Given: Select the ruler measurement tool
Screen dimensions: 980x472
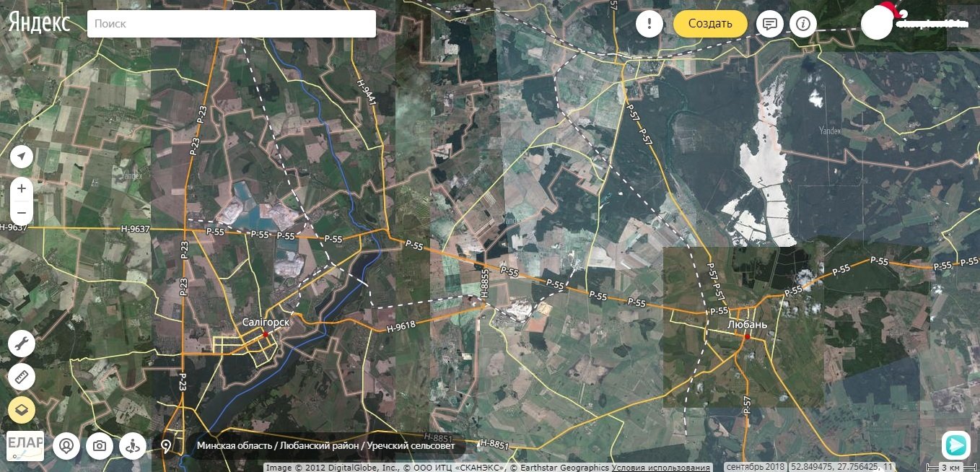Looking at the screenshot, I should point(22,377).
